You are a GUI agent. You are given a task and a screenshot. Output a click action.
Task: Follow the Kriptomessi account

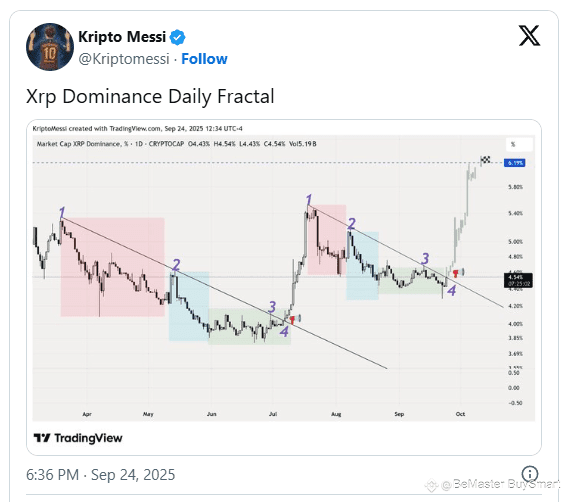pos(204,59)
